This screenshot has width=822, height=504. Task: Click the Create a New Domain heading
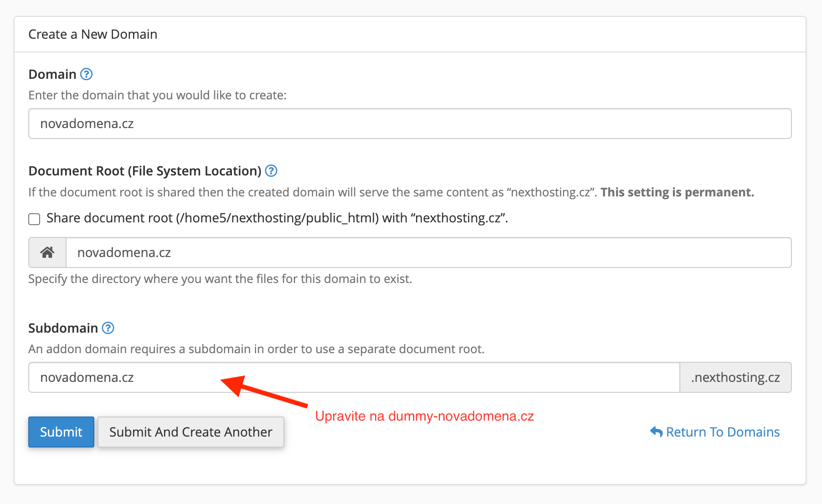pyautogui.click(x=93, y=34)
